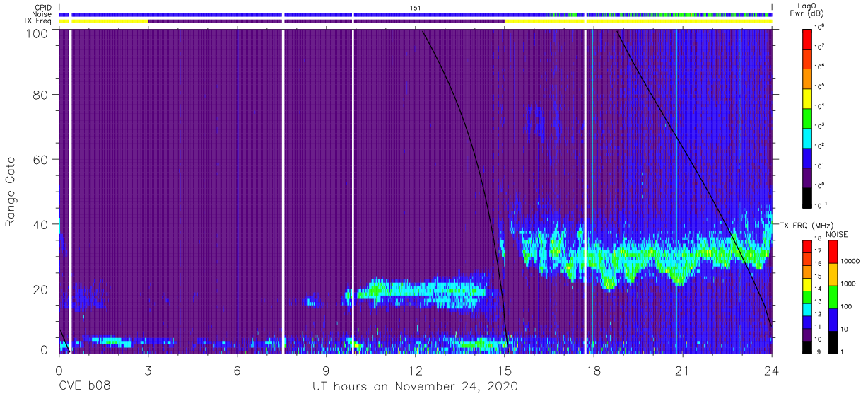The height and width of the screenshot is (401, 868).
Task: Click the UT hours on November 24, 2020 title
Action: 416,387
